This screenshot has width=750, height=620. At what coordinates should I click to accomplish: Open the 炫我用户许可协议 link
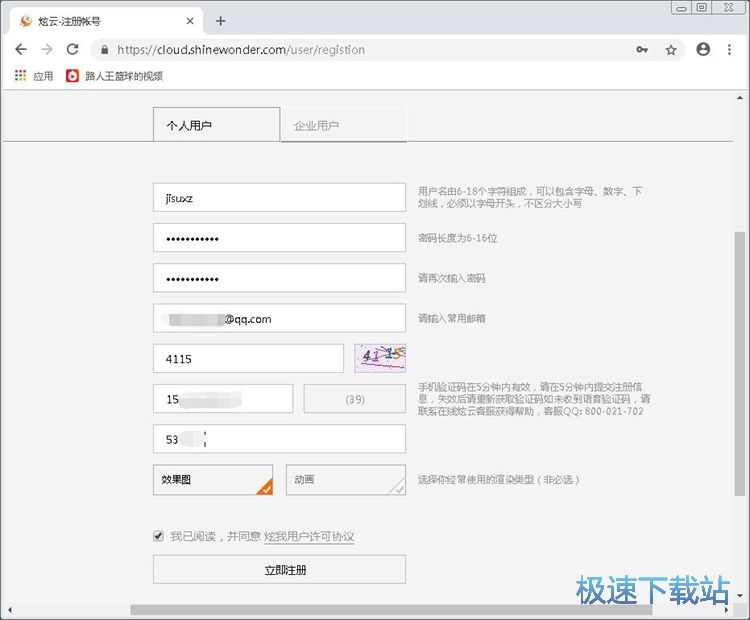click(309, 537)
